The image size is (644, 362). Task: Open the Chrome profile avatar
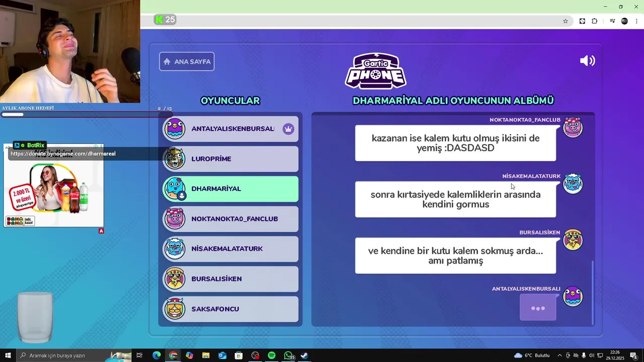(624, 21)
